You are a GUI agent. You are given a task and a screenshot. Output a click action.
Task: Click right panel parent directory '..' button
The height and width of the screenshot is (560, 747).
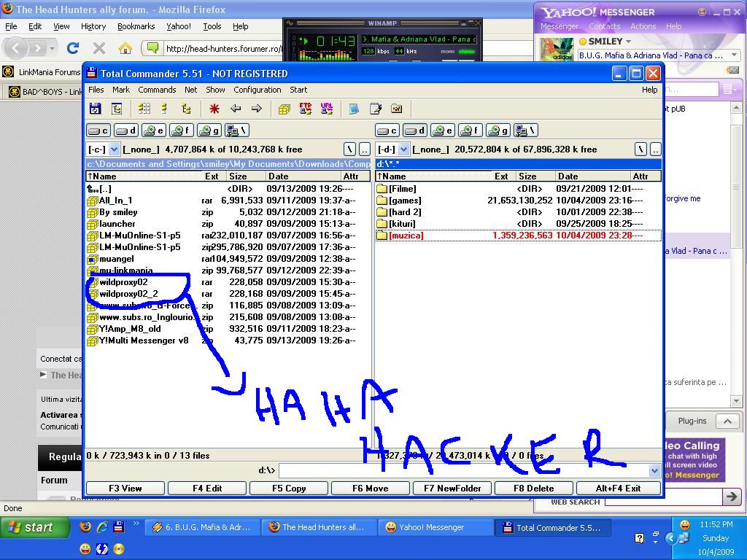(655, 149)
